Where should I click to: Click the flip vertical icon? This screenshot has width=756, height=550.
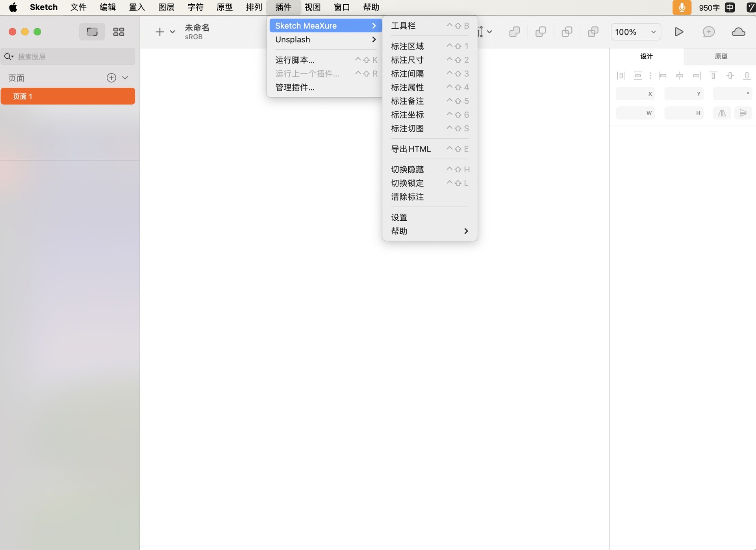(x=743, y=113)
